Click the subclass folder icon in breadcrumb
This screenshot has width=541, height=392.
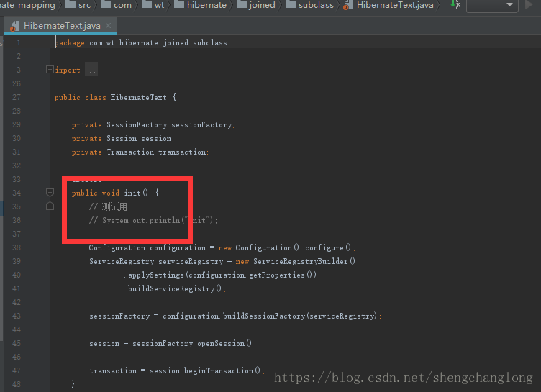(x=291, y=4)
